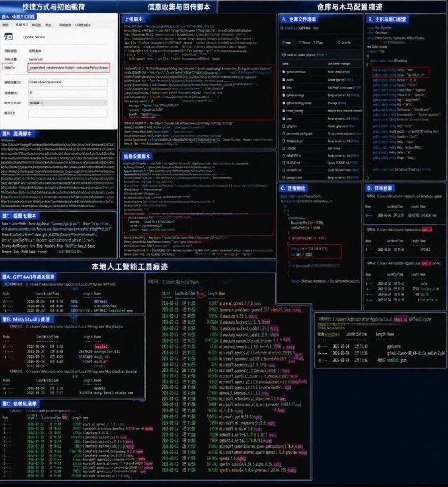
Task: Click the target field containing powershell command
Action: pyautogui.click(x=69, y=68)
